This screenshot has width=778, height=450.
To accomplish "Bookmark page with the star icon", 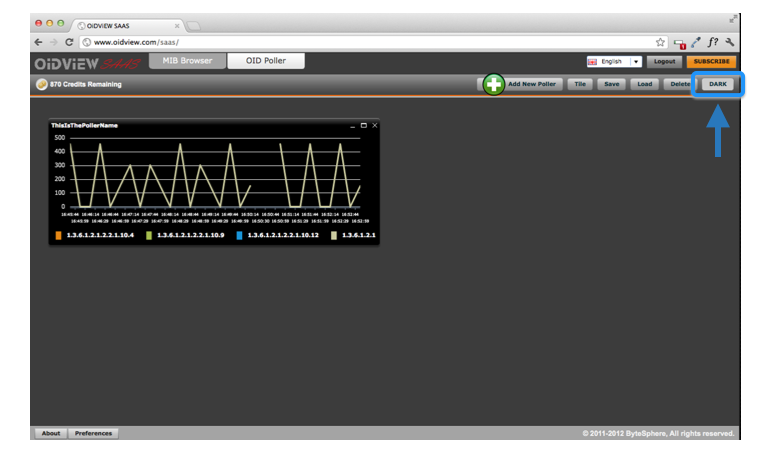I will (x=661, y=43).
